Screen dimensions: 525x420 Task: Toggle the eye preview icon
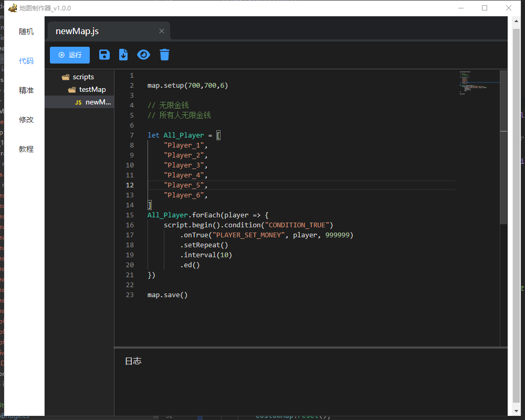click(143, 55)
